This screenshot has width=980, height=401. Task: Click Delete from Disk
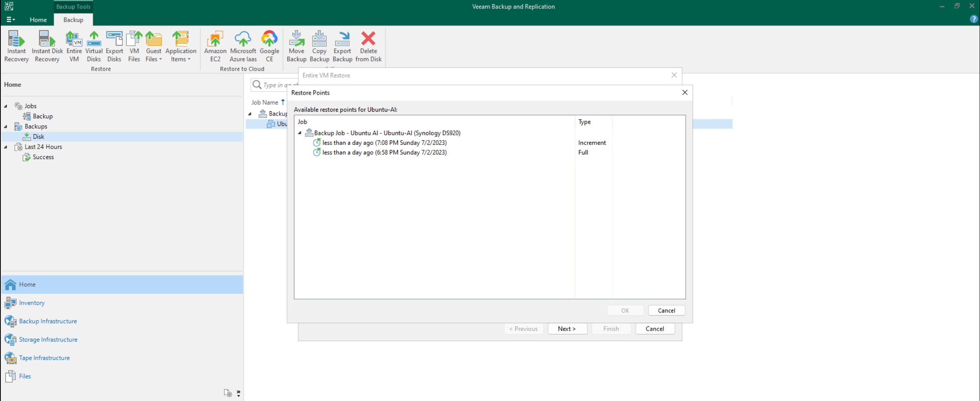369,46
